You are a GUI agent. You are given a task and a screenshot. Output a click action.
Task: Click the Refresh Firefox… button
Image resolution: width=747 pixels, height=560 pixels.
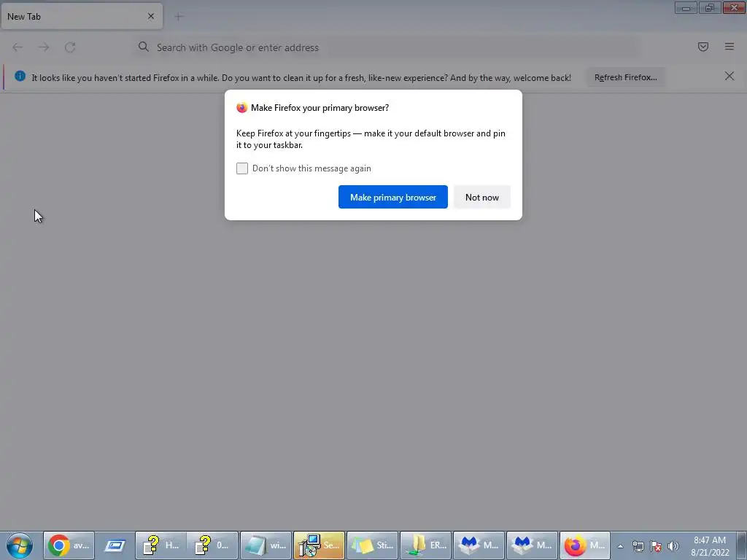(x=625, y=77)
